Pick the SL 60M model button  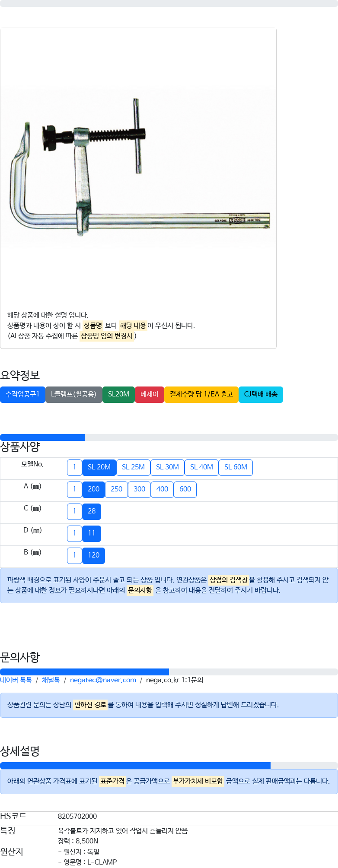[x=236, y=467]
